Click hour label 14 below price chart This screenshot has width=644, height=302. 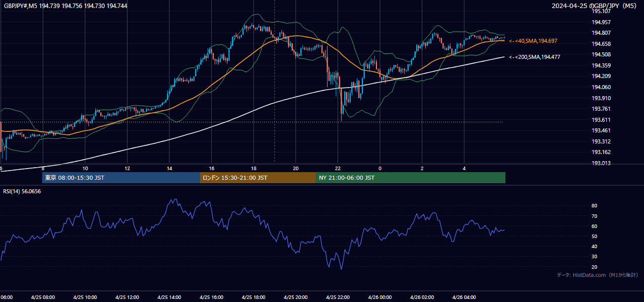(x=170, y=168)
